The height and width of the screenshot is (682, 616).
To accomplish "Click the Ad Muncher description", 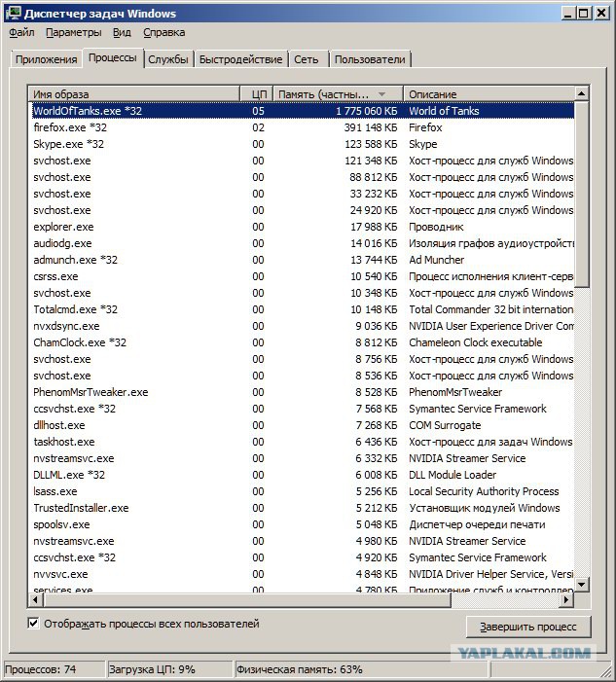I will point(436,260).
